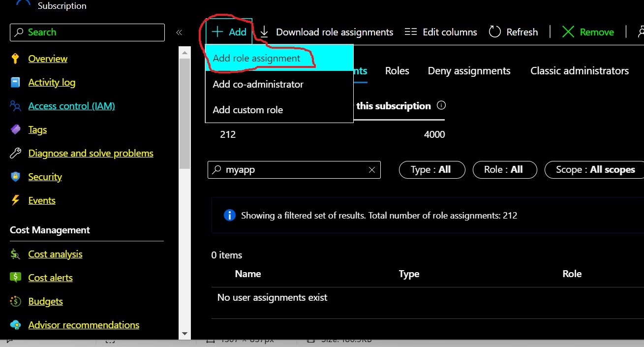Focus the myapp filter input field
The height and width of the screenshot is (347, 644).
click(x=294, y=170)
